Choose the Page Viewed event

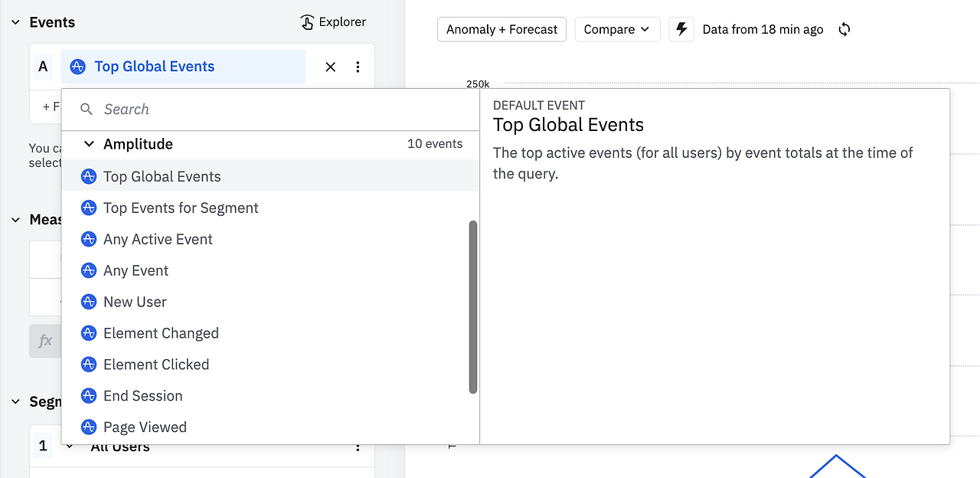pyautogui.click(x=145, y=427)
